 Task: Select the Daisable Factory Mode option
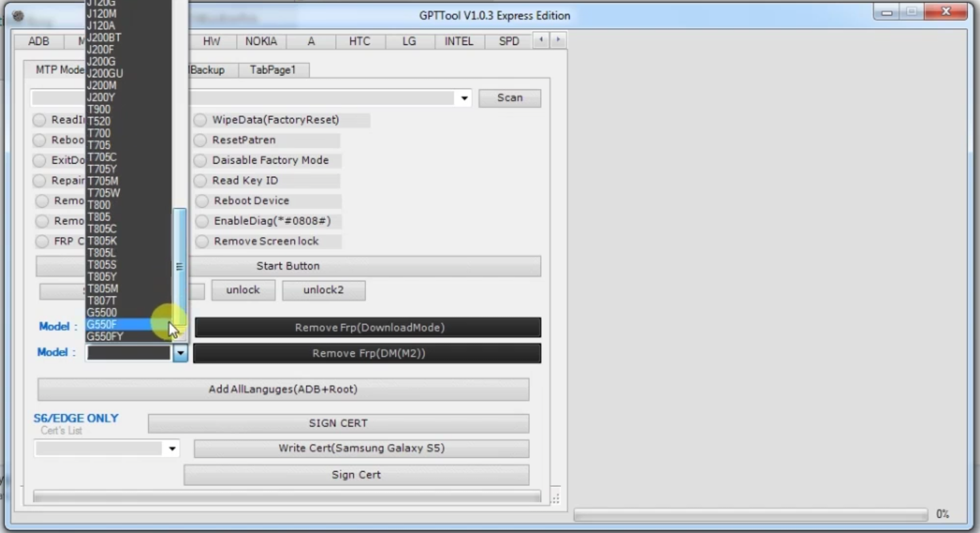click(201, 160)
